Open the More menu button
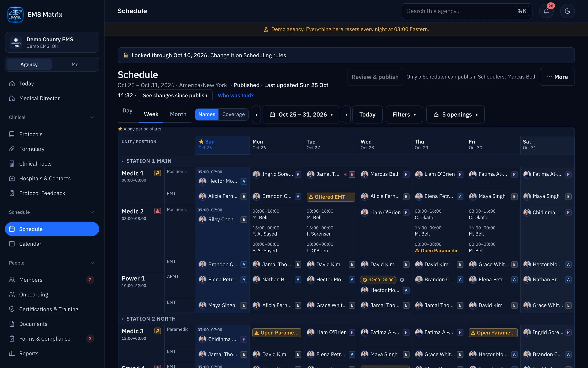 (557, 77)
